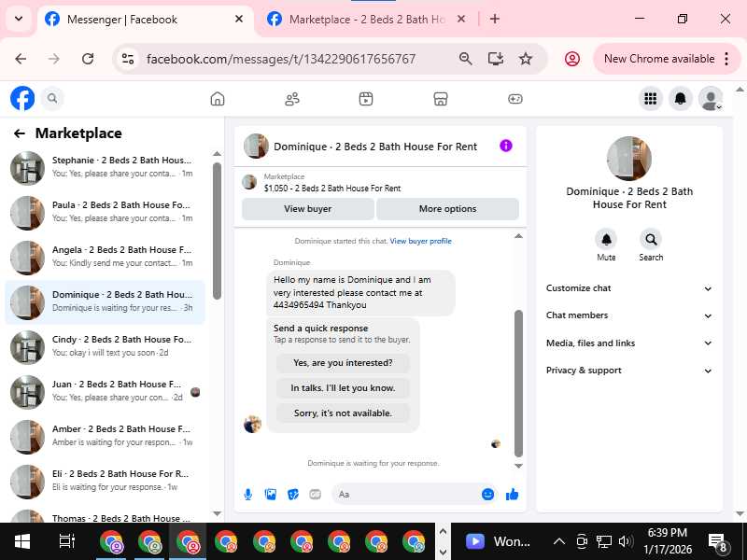Send quick reply "Sorry, it's not available."
Viewport: 747px width, 560px height.
coord(343,413)
